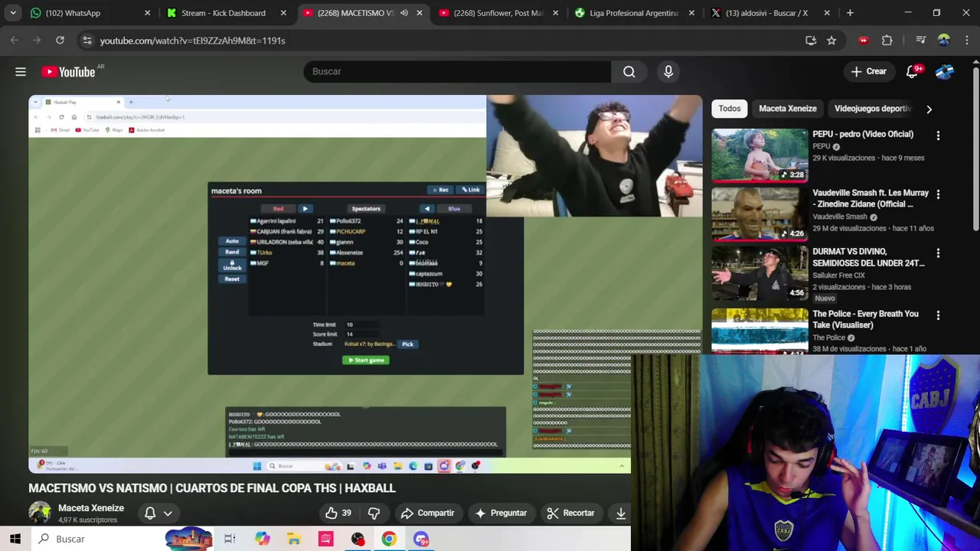The image size is (980, 551).
Task: Bookmark this page with the star
Action: (831, 41)
